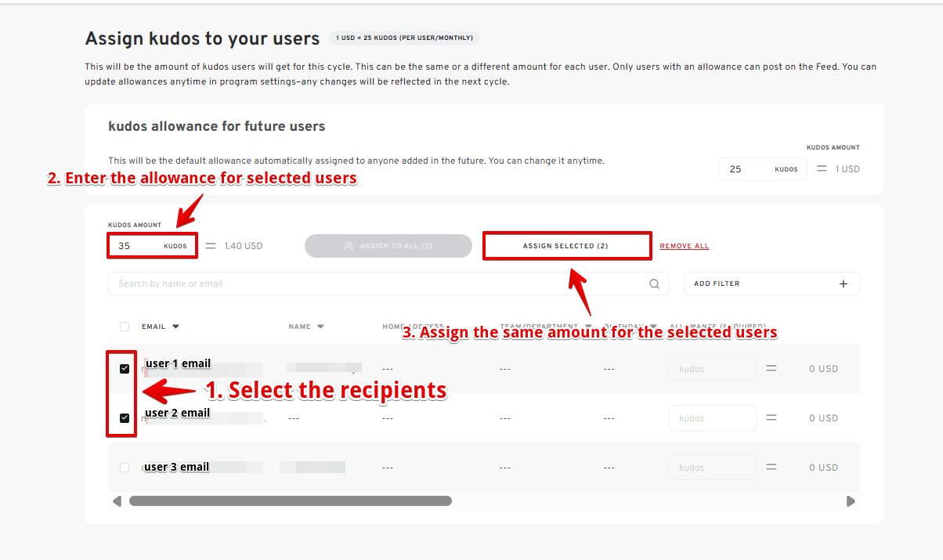943x560 pixels.
Task: Click the Assign Selected (2) button
Action: [x=566, y=246]
